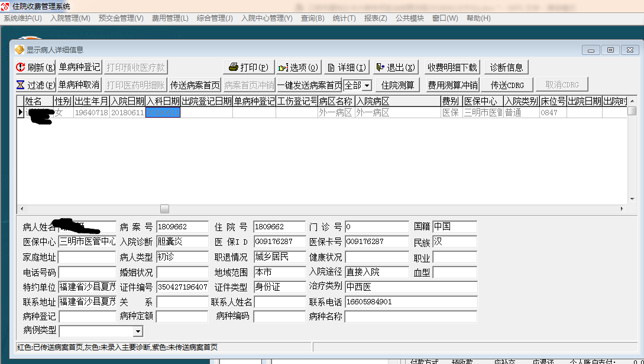644x364 pixels.
Task: Click the 国籍 field showing 中国
Action: coord(455,227)
